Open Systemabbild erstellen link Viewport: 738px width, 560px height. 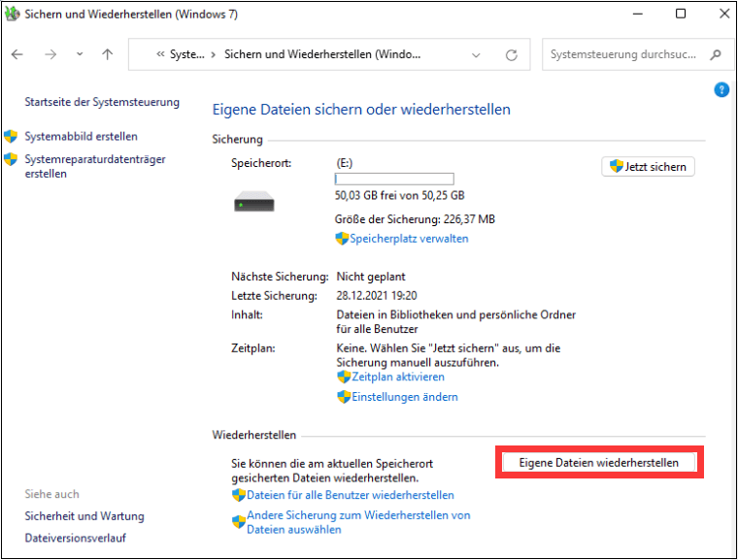81,137
